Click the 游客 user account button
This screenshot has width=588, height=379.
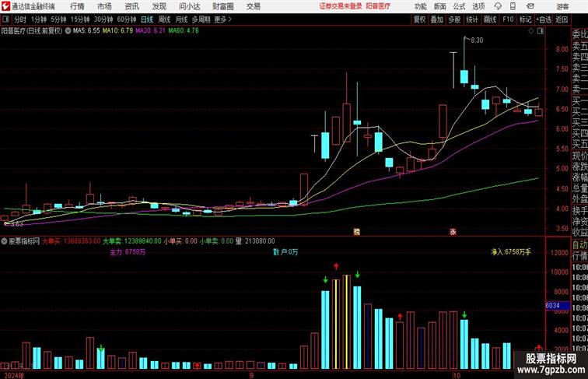pos(562,6)
